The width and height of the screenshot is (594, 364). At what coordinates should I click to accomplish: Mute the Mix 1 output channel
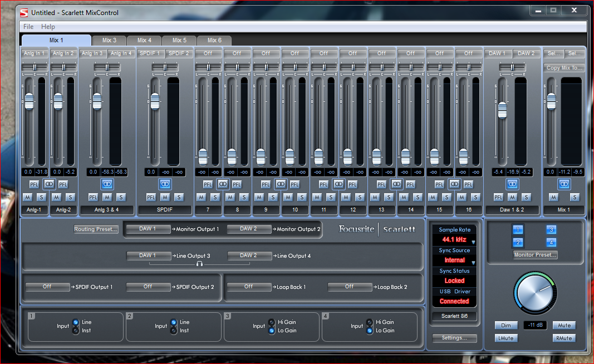[553, 198]
